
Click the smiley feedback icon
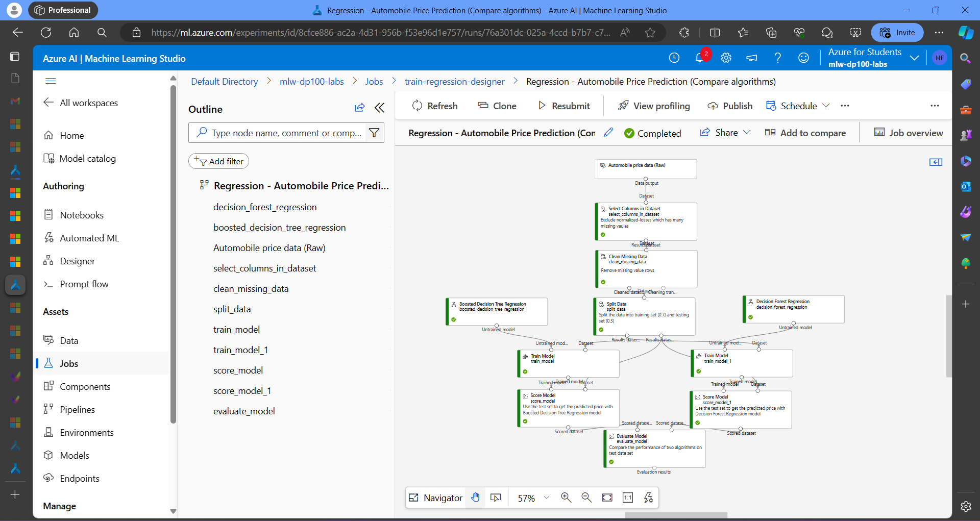pos(803,58)
